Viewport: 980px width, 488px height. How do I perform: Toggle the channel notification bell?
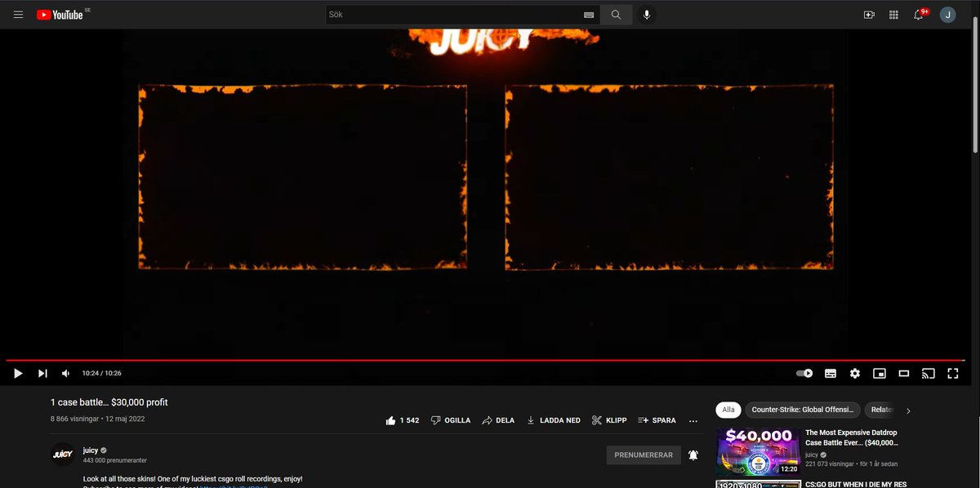(693, 455)
